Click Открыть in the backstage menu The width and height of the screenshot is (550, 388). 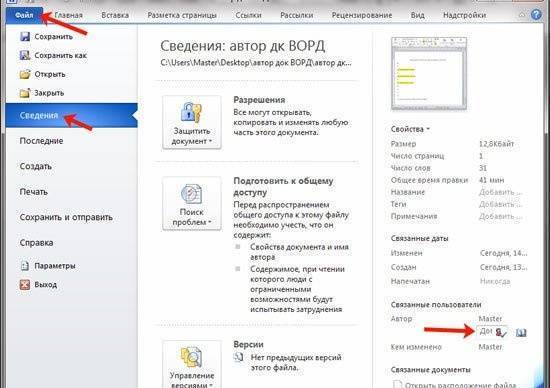[x=50, y=74]
